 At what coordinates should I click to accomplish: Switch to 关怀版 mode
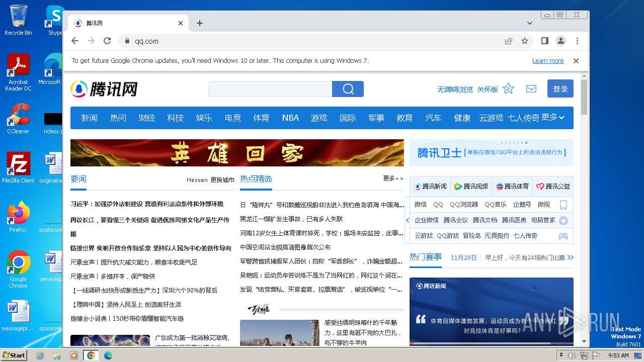(488, 89)
